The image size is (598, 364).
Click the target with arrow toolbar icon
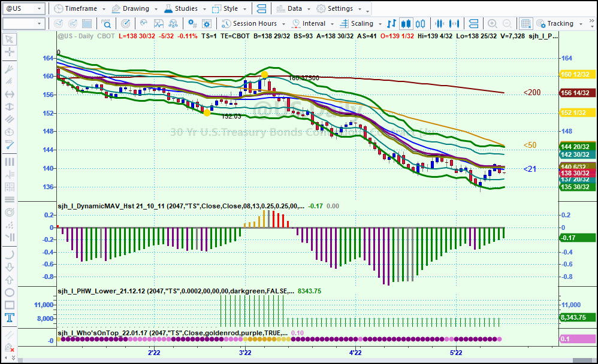point(125,23)
